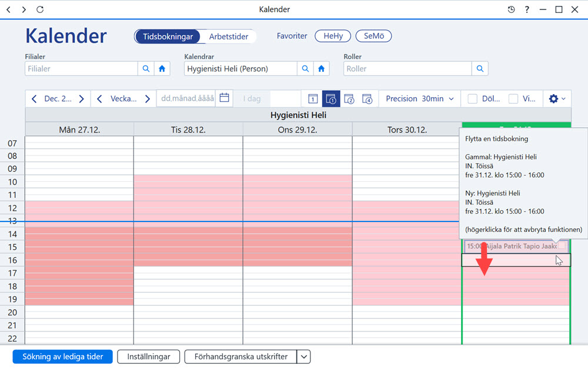Screen dimensions: 588x368
Task: Click the Sökning av lediga tider button
Action: click(63, 357)
